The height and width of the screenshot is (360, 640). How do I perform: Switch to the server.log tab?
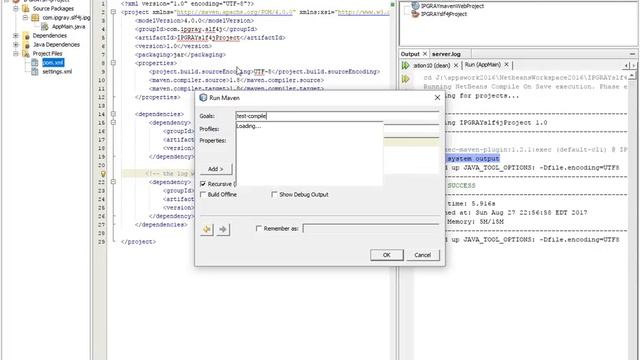(x=446, y=54)
